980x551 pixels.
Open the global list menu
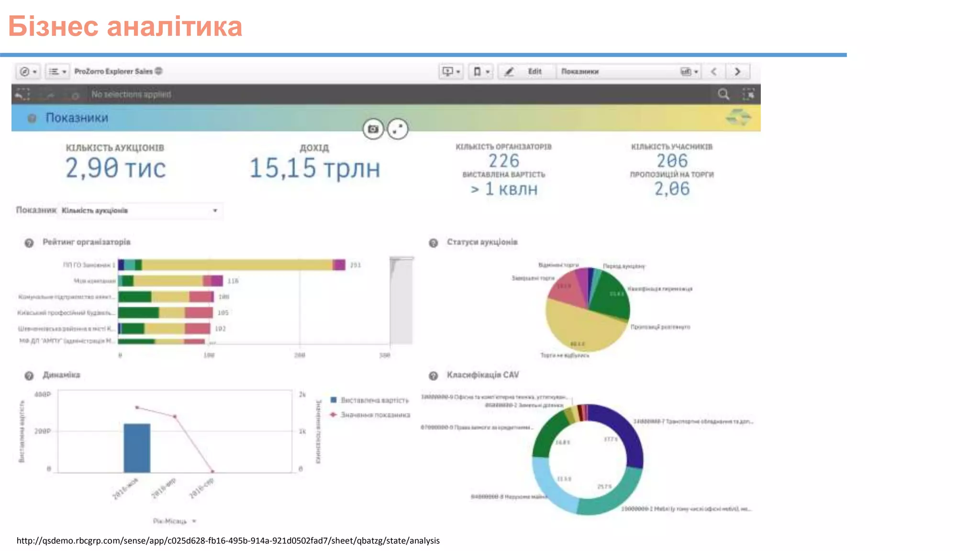click(x=57, y=72)
